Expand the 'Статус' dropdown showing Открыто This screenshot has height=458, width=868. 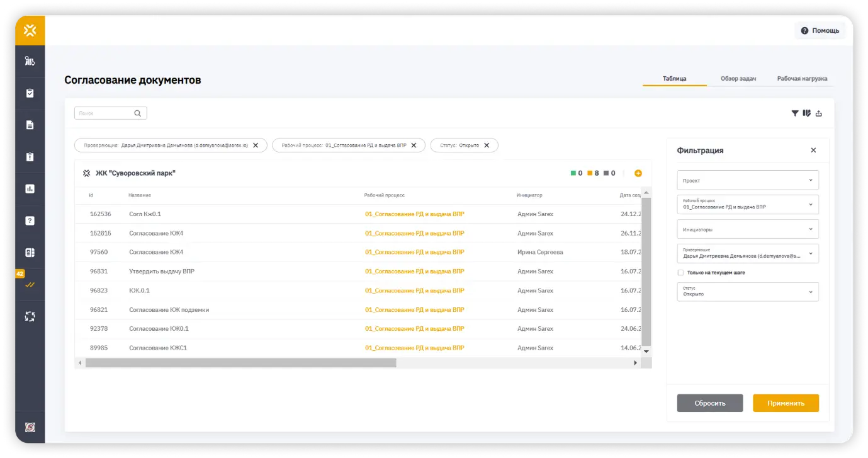pyautogui.click(x=748, y=291)
